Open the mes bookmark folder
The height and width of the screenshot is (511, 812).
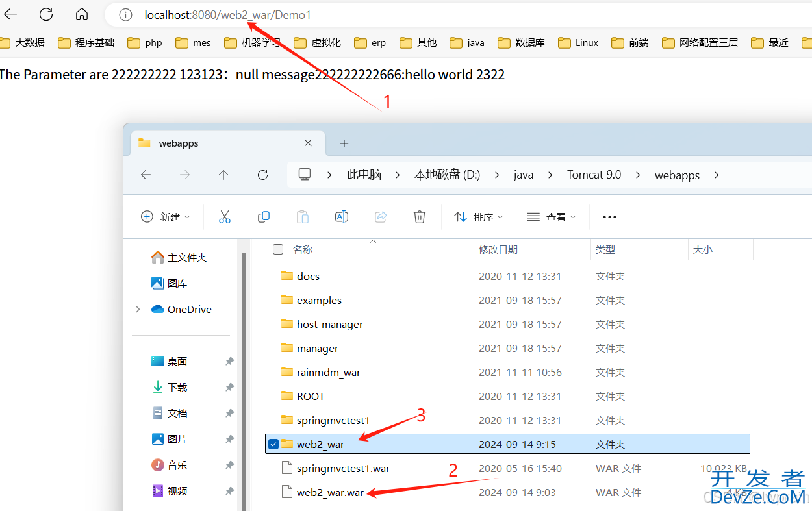coord(193,43)
